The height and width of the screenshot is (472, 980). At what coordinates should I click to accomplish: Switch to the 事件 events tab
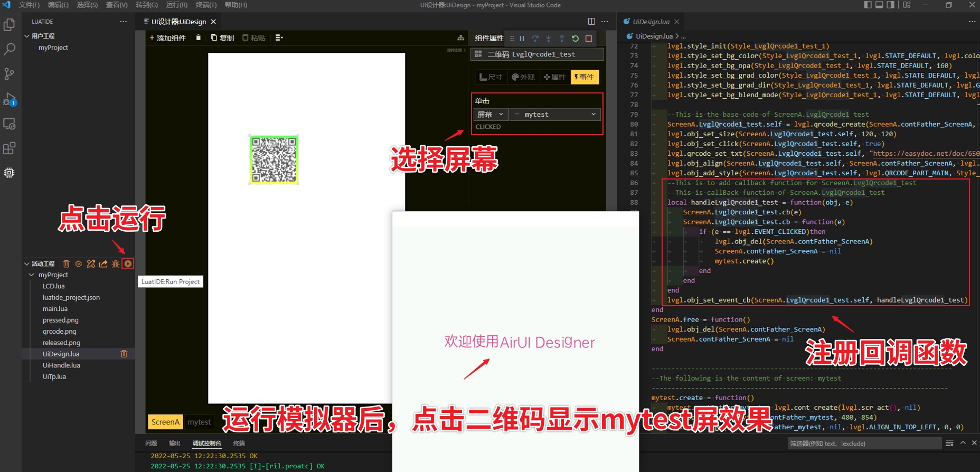pyautogui.click(x=585, y=77)
